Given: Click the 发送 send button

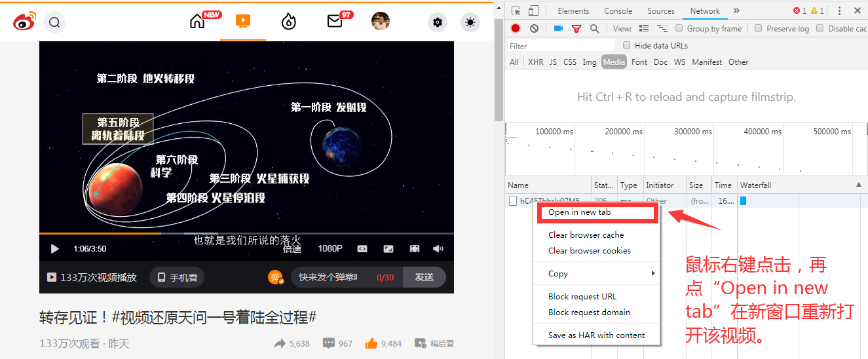Looking at the screenshot, I should [425, 278].
